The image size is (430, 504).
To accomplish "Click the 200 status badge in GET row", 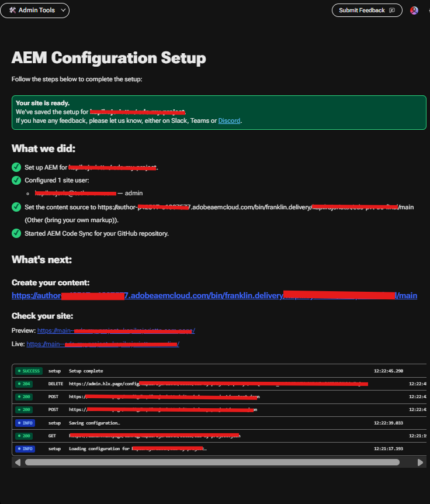I will [x=24, y=436].
